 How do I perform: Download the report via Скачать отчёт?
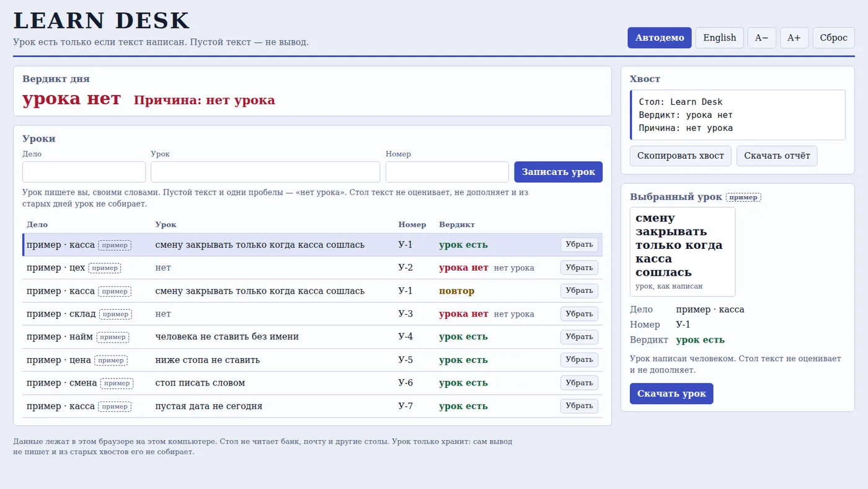777,156
